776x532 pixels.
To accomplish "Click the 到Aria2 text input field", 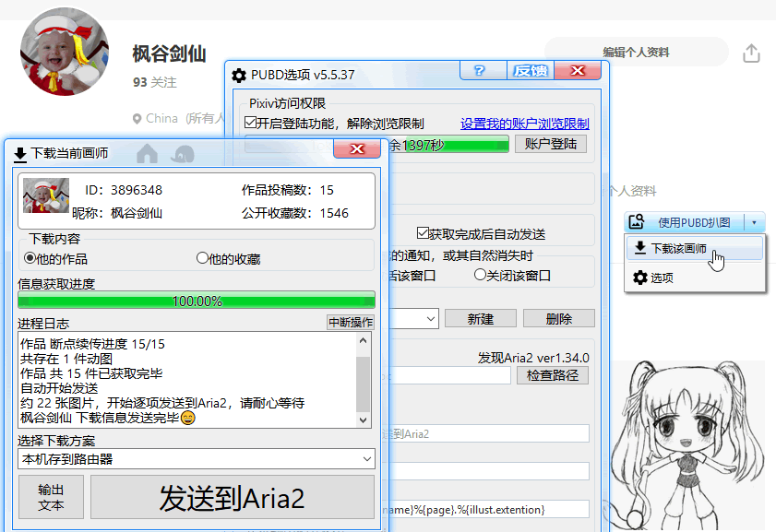I will 488,433.
